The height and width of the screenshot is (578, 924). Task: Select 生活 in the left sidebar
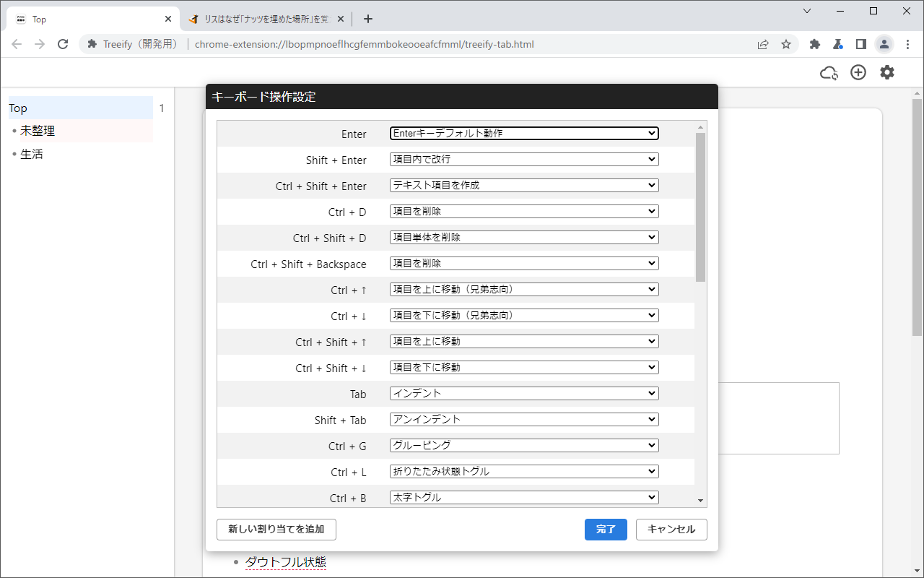pos(32,154)
